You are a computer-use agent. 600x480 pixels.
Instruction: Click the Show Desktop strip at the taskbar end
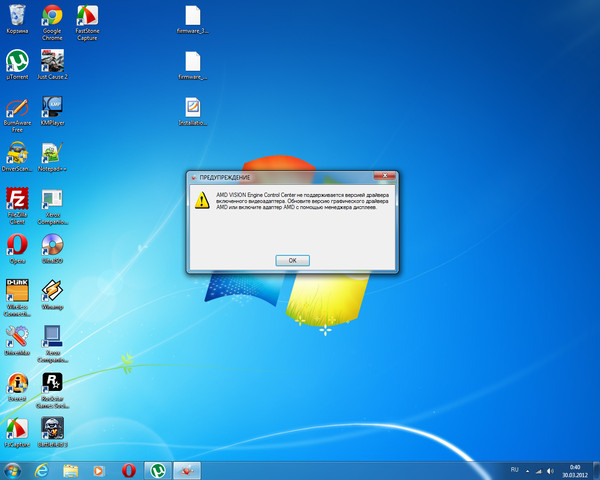coord(596,471)
